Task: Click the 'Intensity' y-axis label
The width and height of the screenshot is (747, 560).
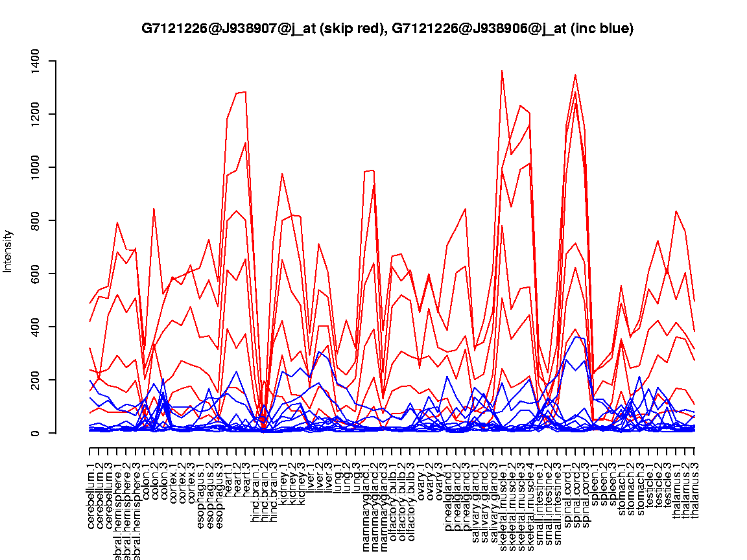Action: point(8,251)
